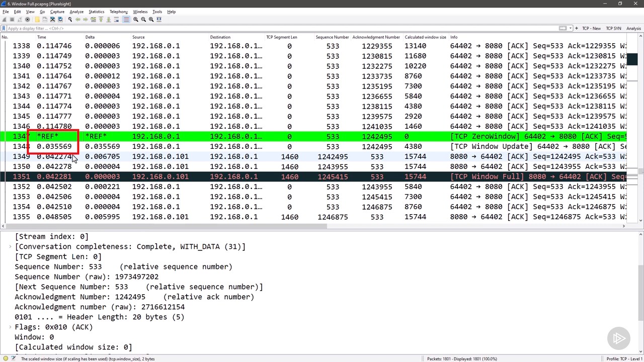Screen dimensions: 644x362
Task: Go to a specific packet
Action: (93, 20)
